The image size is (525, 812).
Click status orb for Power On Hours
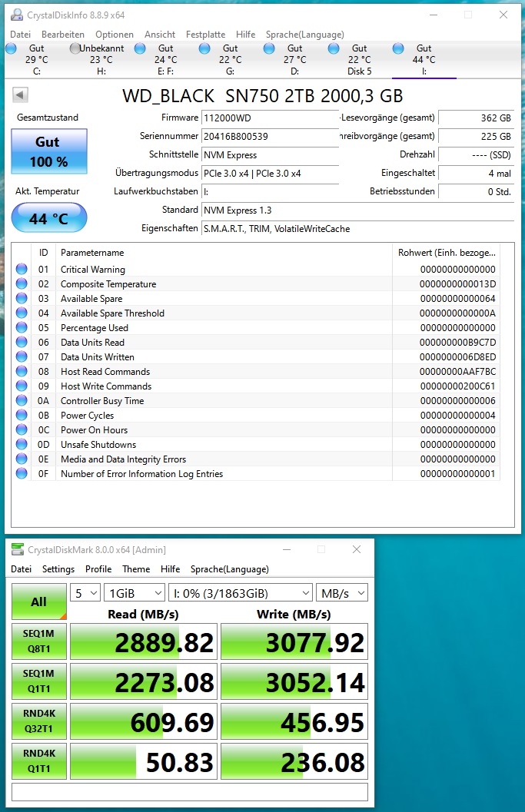click(x=22, y=429)
